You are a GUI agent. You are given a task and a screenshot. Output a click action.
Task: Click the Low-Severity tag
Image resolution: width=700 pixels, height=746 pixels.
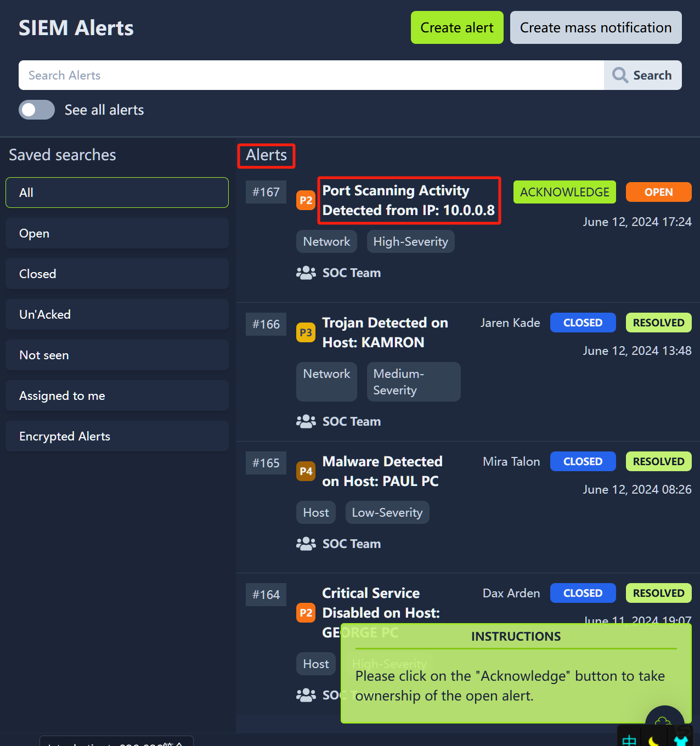(387, 512)
